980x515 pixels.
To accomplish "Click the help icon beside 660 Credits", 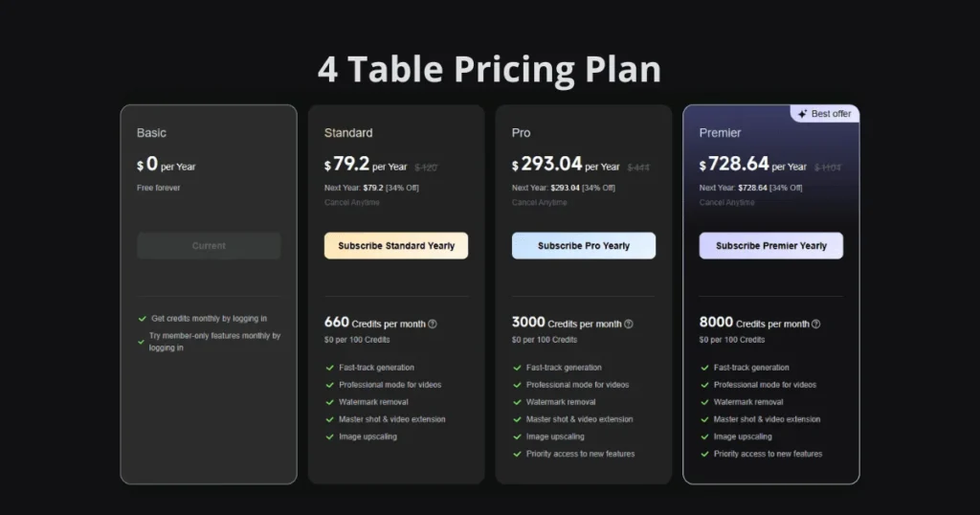I will point(433,324).
